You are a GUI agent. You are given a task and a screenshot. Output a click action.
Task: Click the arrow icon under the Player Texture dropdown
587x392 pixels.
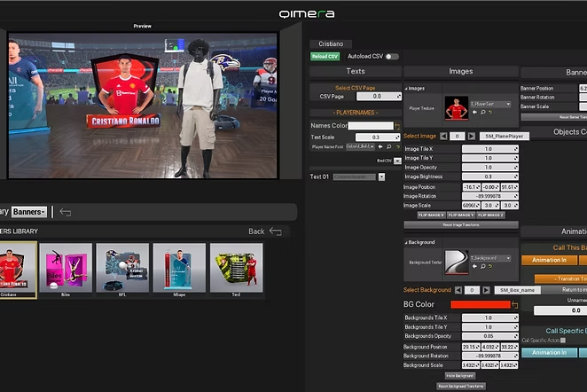tap(474, 112)
